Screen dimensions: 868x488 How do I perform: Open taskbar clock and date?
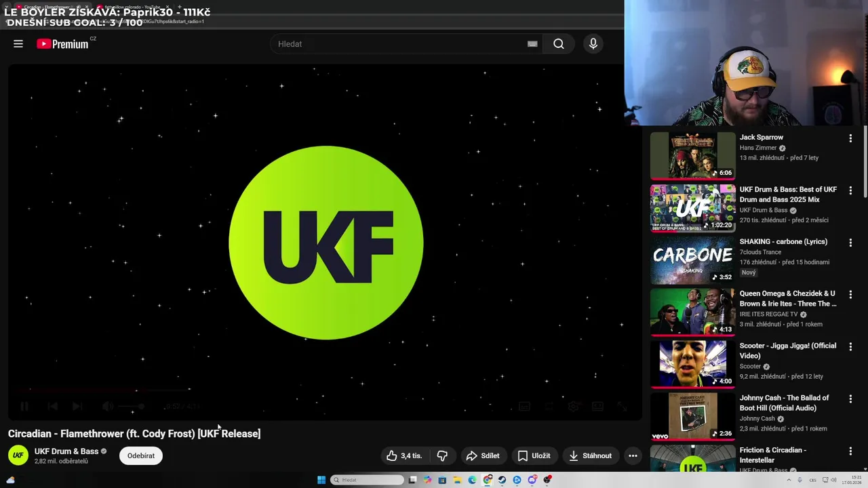[x=851, y=480]
